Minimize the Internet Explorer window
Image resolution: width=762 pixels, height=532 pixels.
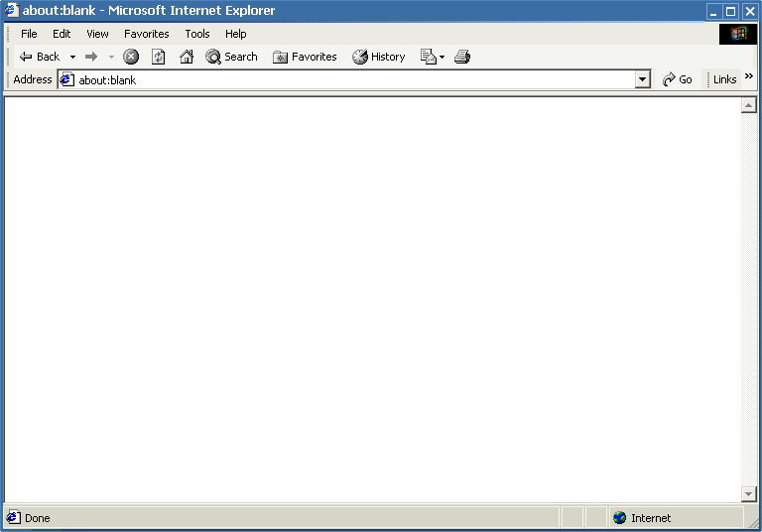click(713, 11)
